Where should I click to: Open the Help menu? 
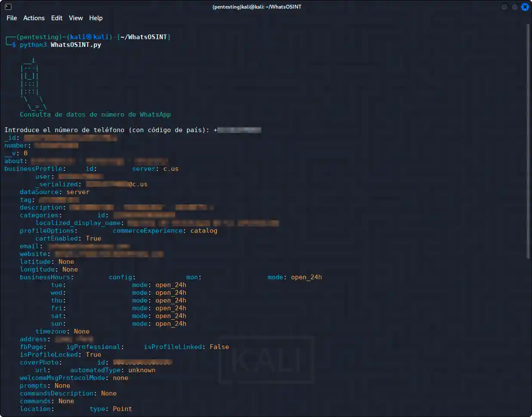(96, 18)
